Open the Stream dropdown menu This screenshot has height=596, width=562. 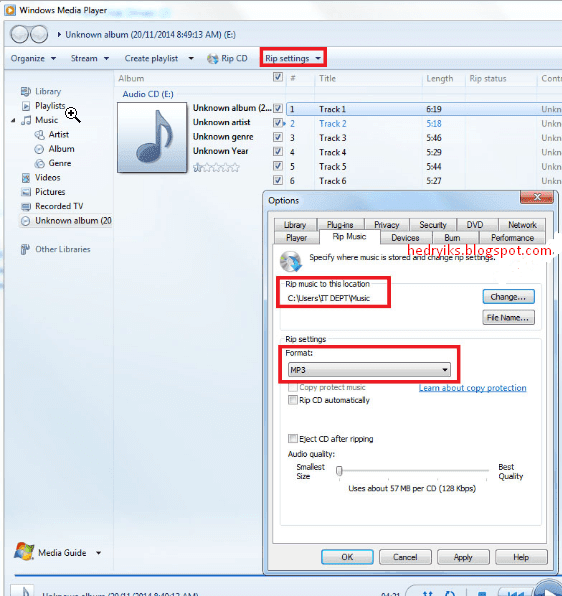pyautogui.click(x=90, y=59)
